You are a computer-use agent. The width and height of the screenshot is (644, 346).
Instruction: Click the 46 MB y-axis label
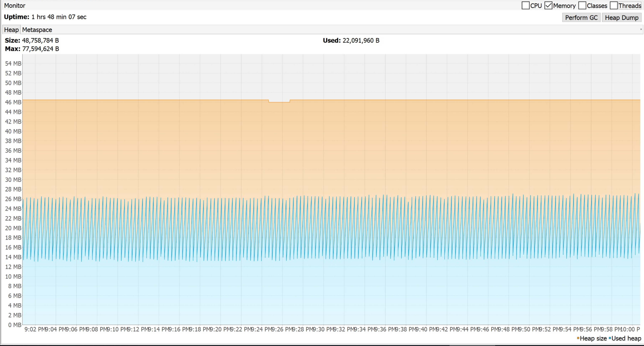click(13, 102)
